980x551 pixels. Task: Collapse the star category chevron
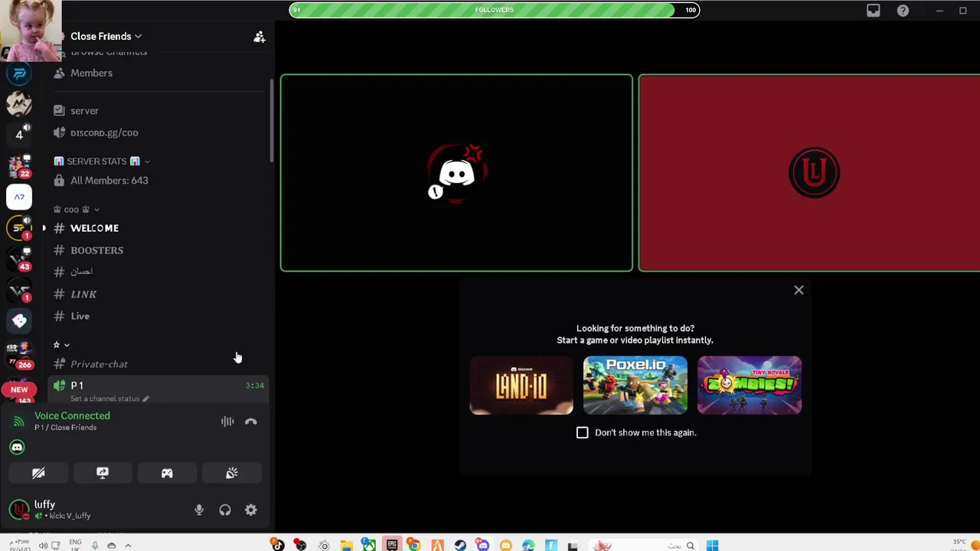pyautogui.click(x=67, y=345)
